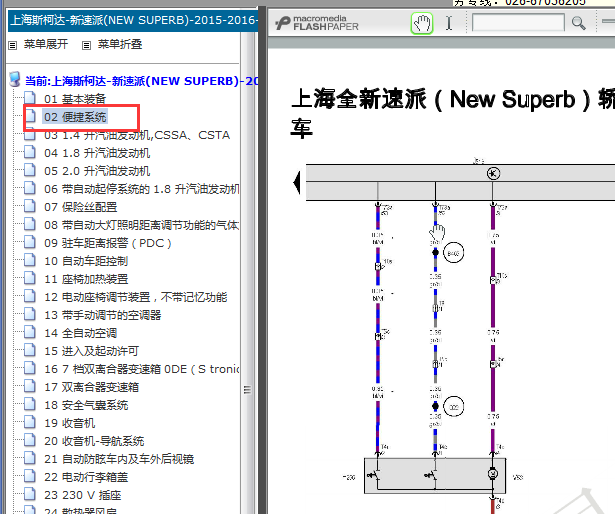Click page icon of 01 基本装备
Image resolution: width=615 pixels, height=514 pixels.
pos(30,98)
